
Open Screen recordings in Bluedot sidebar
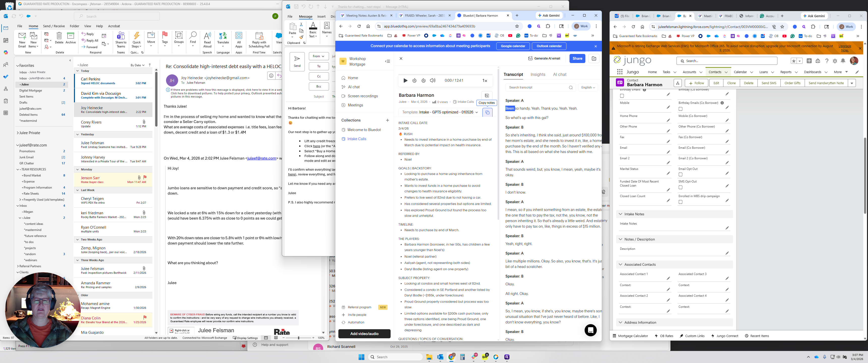(363, 96)
